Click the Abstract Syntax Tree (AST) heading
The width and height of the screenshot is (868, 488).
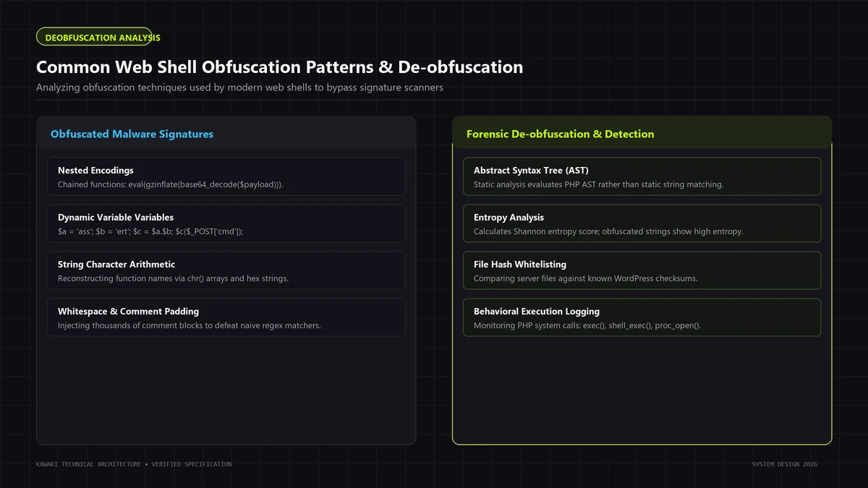coord(531,171)
